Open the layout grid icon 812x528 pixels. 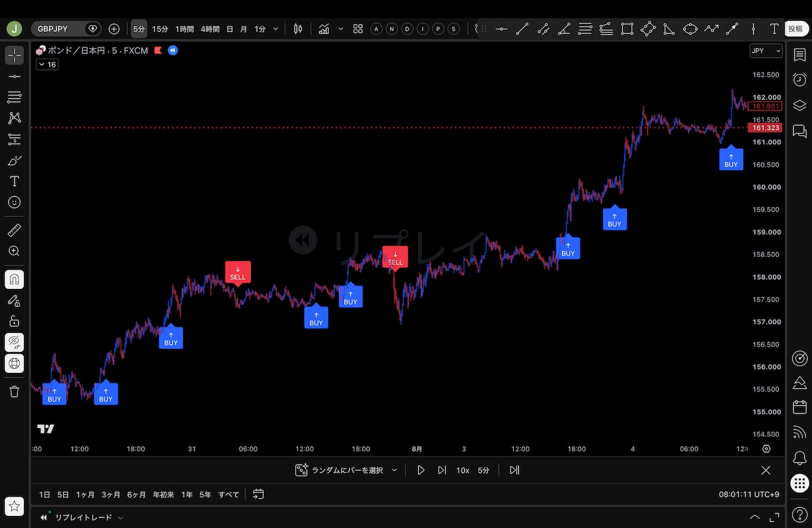(x=358, y=29)
